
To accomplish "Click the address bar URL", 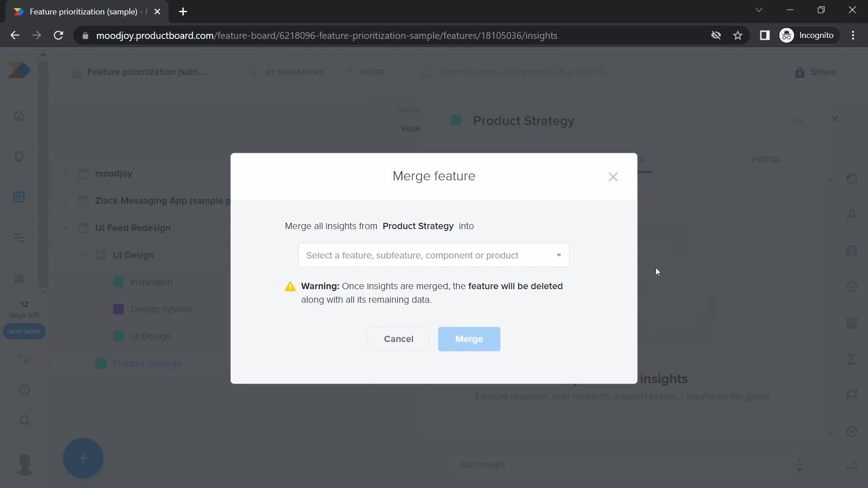I will (x=326, y=36).
